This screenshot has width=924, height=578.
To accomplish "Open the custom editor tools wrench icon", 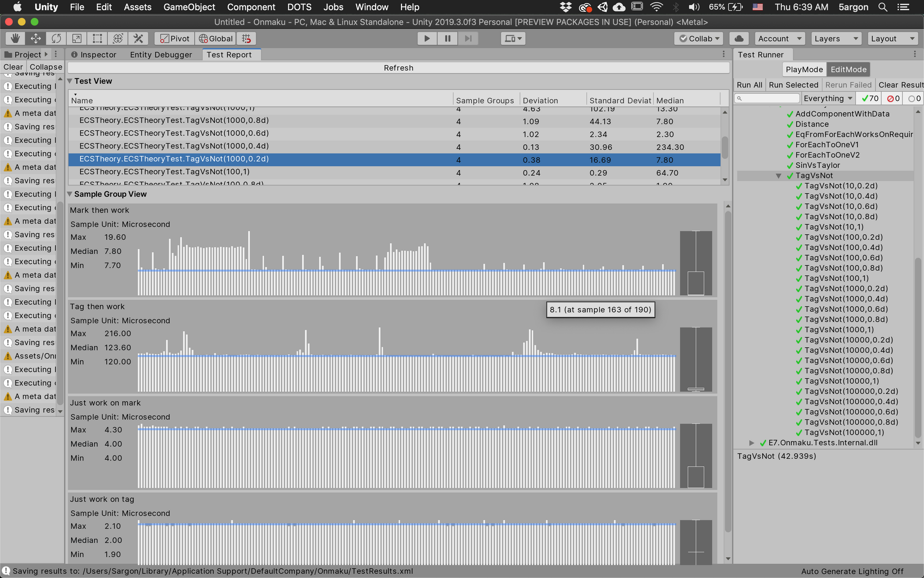I will (x=138, y=38).
